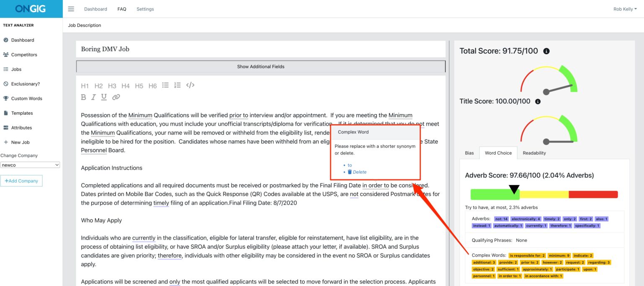Screen dimensions: 644x286
Task: Click the Total Score info icon
Action: pyautogui.click(x=546, y=51)
